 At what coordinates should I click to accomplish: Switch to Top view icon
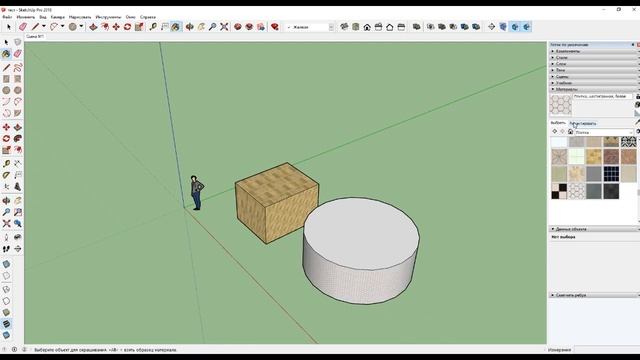(x=356, y=27)
